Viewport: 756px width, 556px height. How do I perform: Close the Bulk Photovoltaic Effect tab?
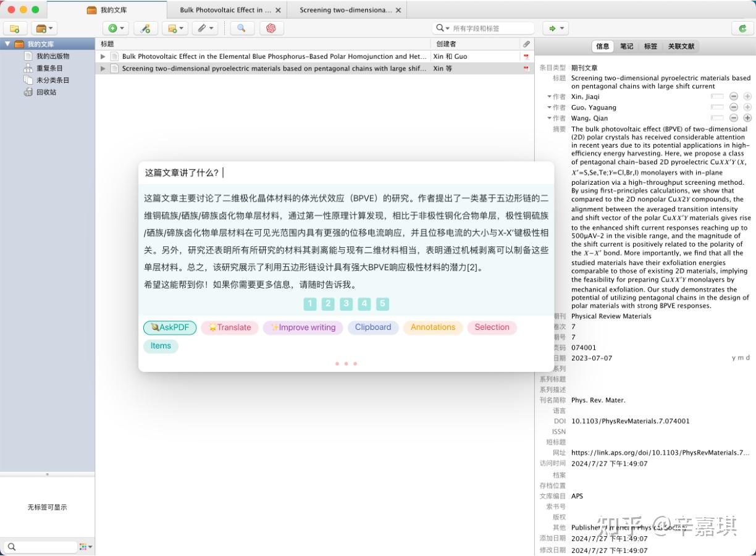[278, 11]
